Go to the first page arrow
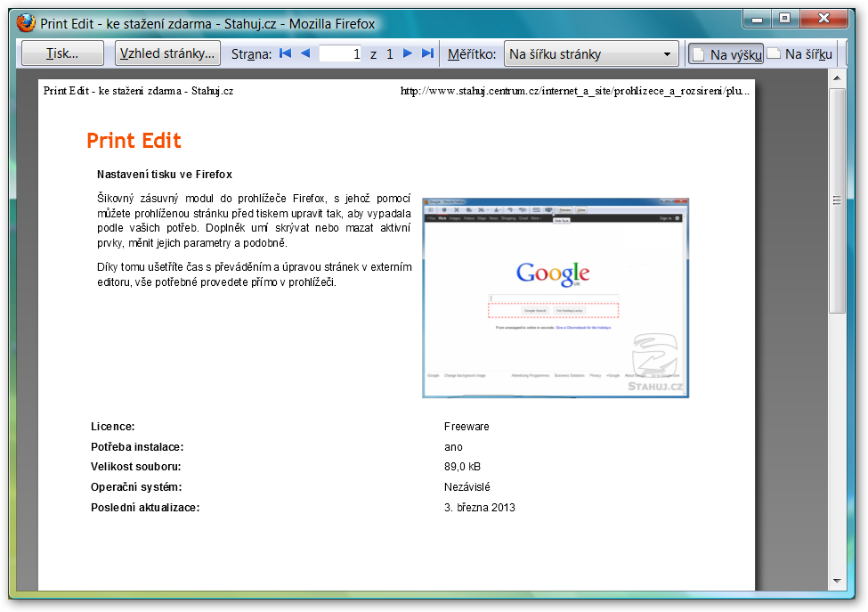Viewport: 868px width, 612px height. tap(285, 53)
